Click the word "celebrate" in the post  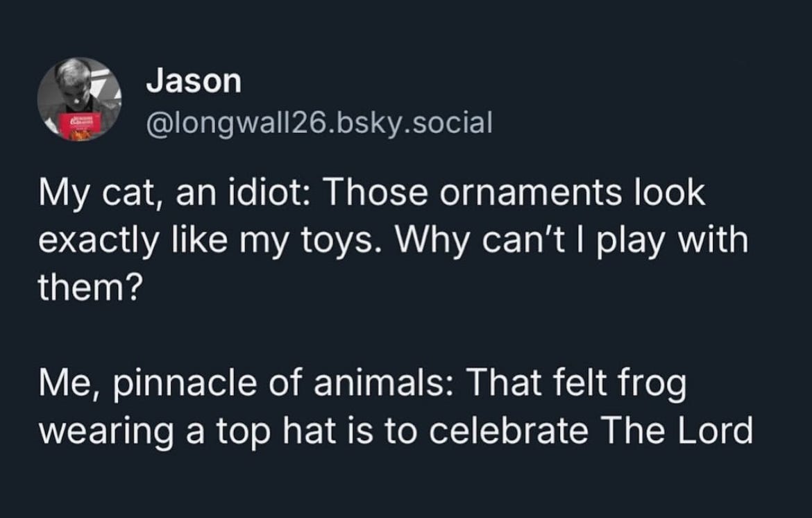(511, 431)
